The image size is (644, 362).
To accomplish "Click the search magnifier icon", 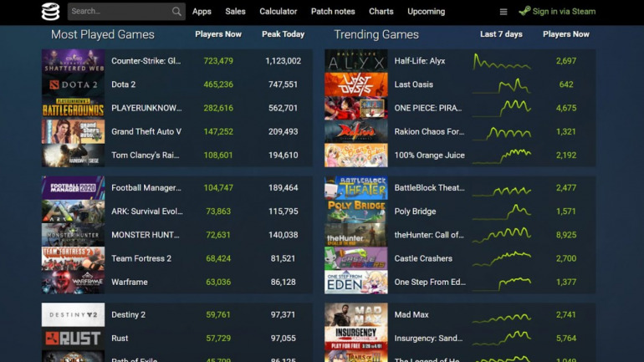I will coord(176,12).
